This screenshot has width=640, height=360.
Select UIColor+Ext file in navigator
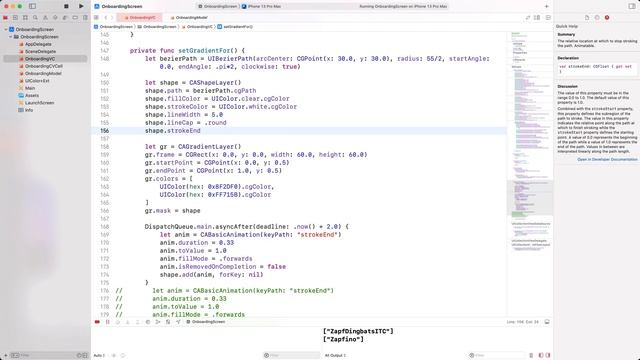pos(37,81)
